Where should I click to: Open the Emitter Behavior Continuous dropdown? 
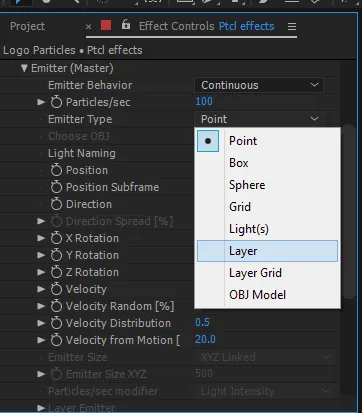259,85
